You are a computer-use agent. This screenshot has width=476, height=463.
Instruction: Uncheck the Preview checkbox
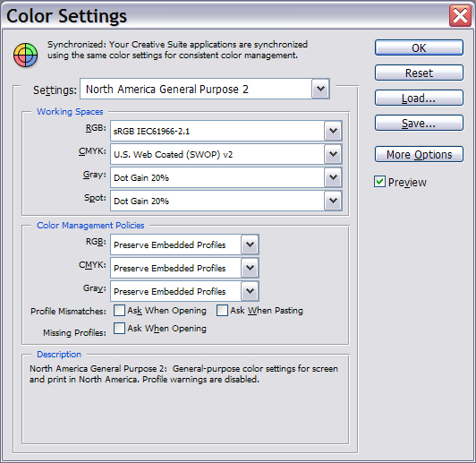point(379,182)
